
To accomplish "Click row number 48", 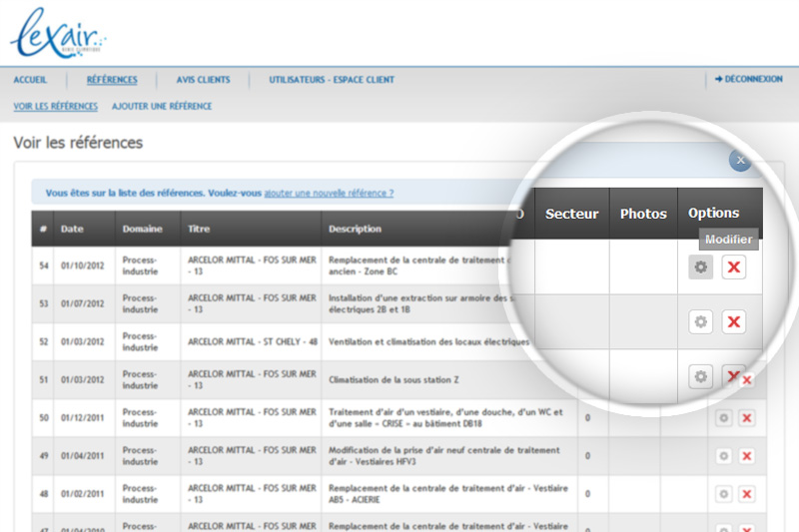I will (x=44, y=494).
